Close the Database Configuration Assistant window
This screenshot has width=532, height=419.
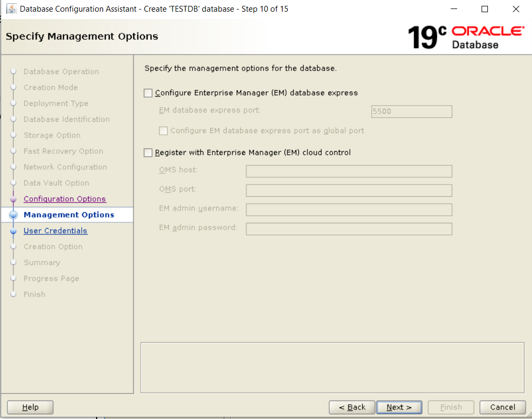pyautogui.click(x=516, y=9)
